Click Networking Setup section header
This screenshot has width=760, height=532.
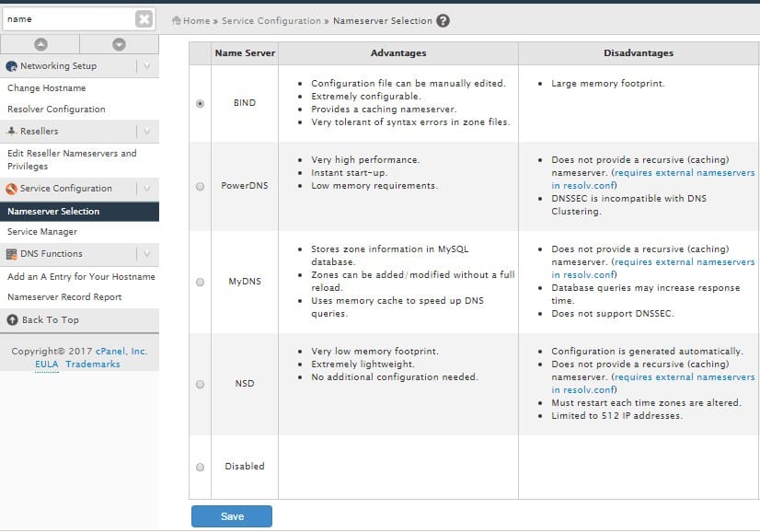point(79,66)
